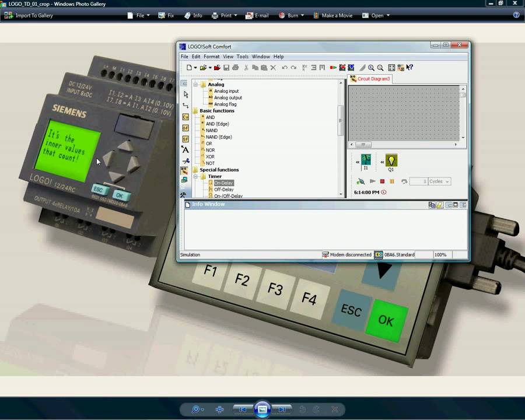
Task: Start the slide show with center button
Action: pos(262,409)
